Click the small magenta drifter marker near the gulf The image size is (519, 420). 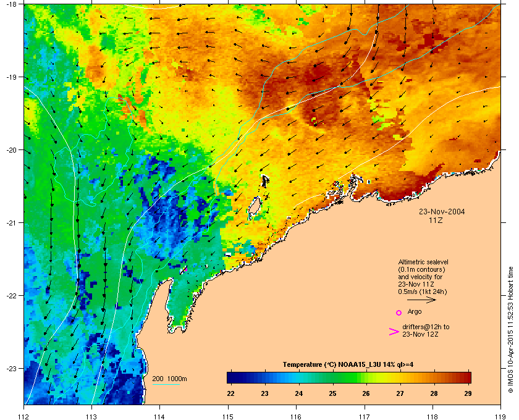186,270
